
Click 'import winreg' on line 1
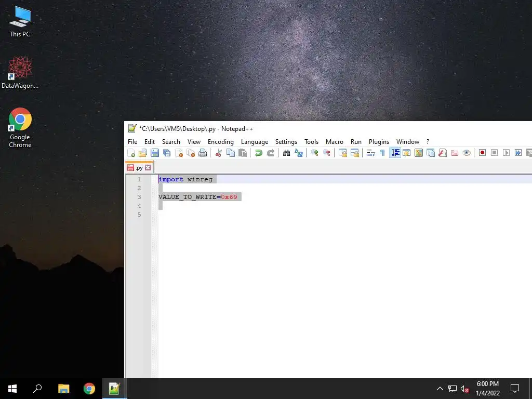185,179
